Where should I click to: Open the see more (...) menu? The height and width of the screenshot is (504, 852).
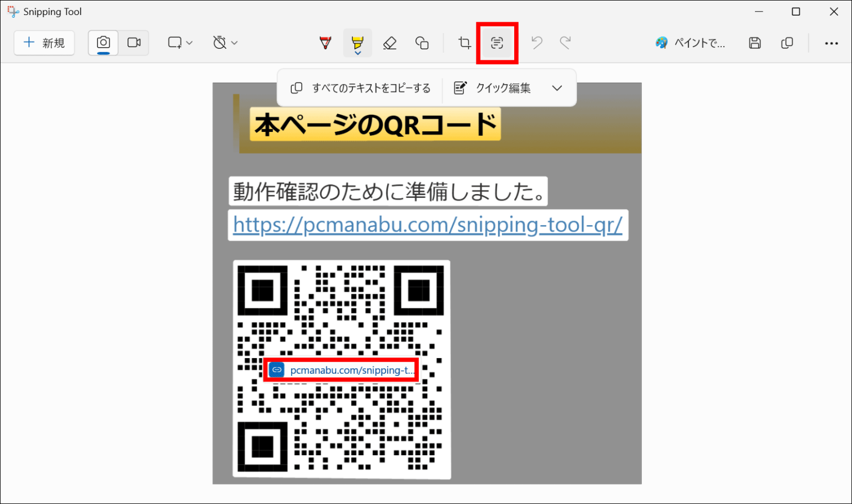(831, 43)
